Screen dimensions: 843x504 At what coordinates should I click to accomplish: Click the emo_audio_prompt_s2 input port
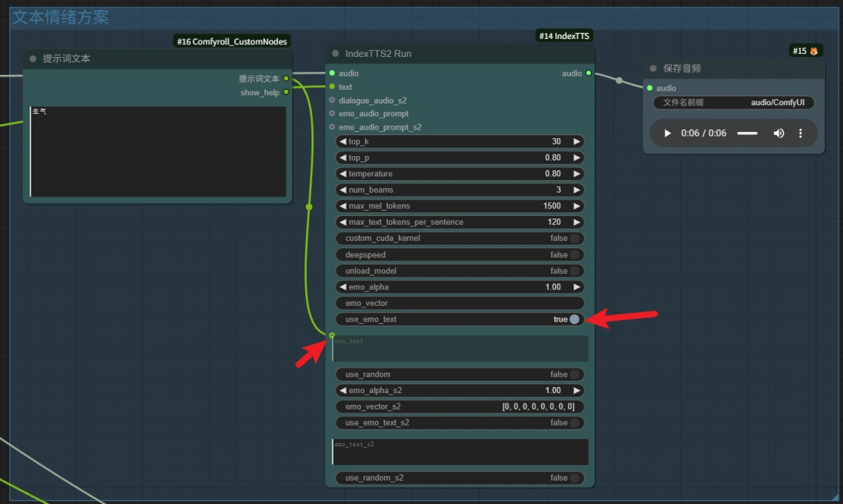(x=333, y=127)
